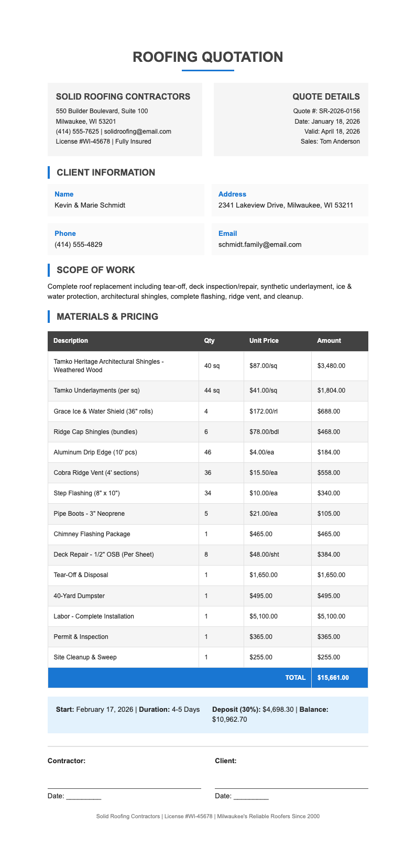416x868 pixels.
Task: Click the contractor phone number (414) 555-7625
Action: (x=77, y=132)
